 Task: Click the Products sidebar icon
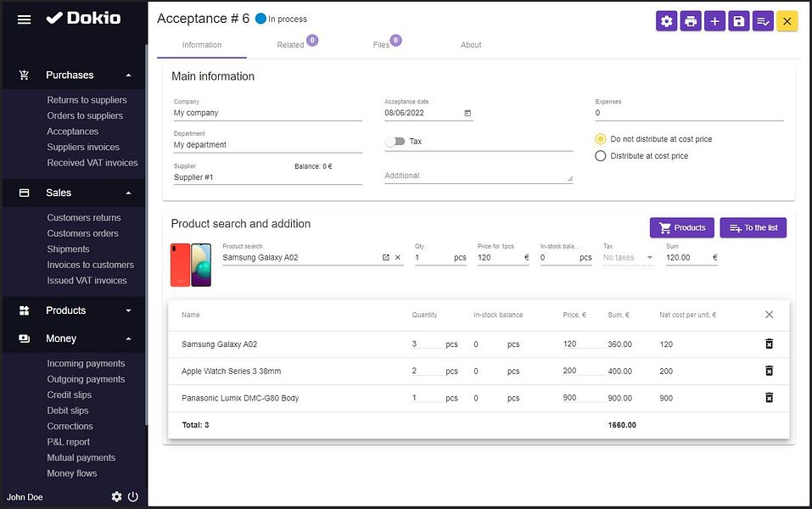click(x=24, y=310)
